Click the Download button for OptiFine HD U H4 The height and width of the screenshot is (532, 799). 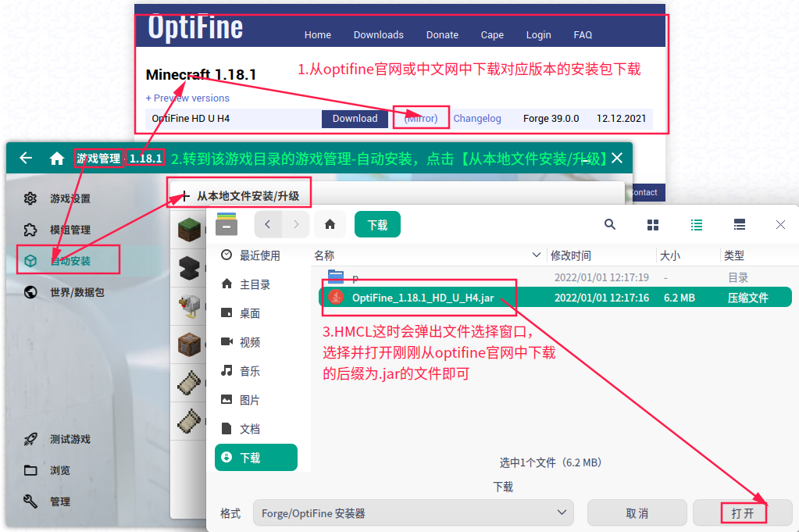click(355, 118)
